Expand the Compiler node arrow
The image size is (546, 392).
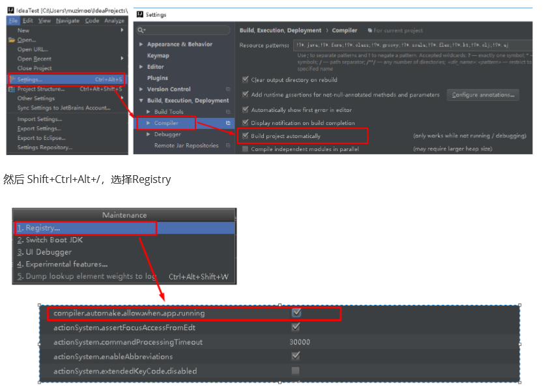[149, 123]
